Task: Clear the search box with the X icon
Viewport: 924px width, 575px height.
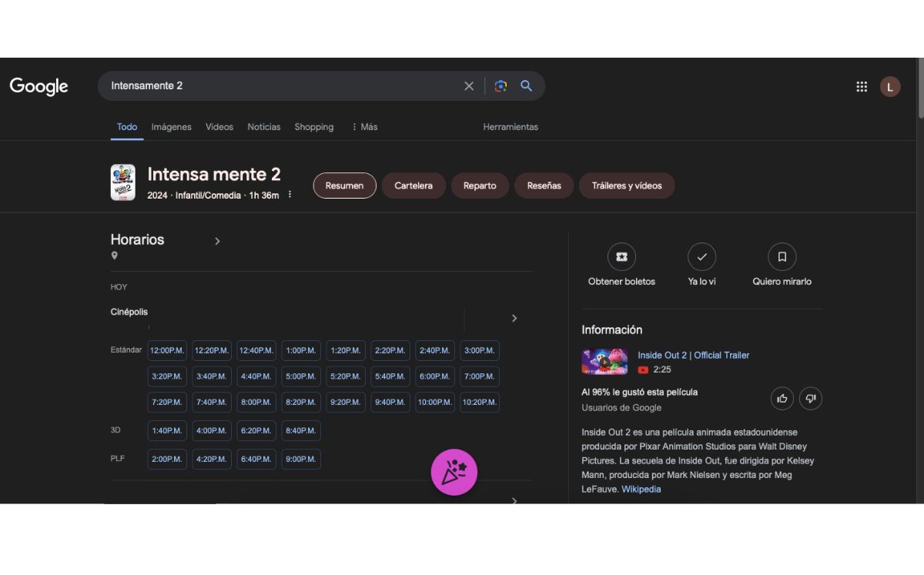Action: [x=468, y=86]
